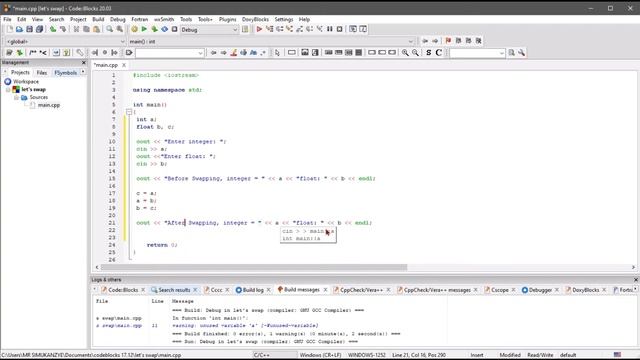
Task: Run the program with the green arrow
Action: (x=144, y=29)
